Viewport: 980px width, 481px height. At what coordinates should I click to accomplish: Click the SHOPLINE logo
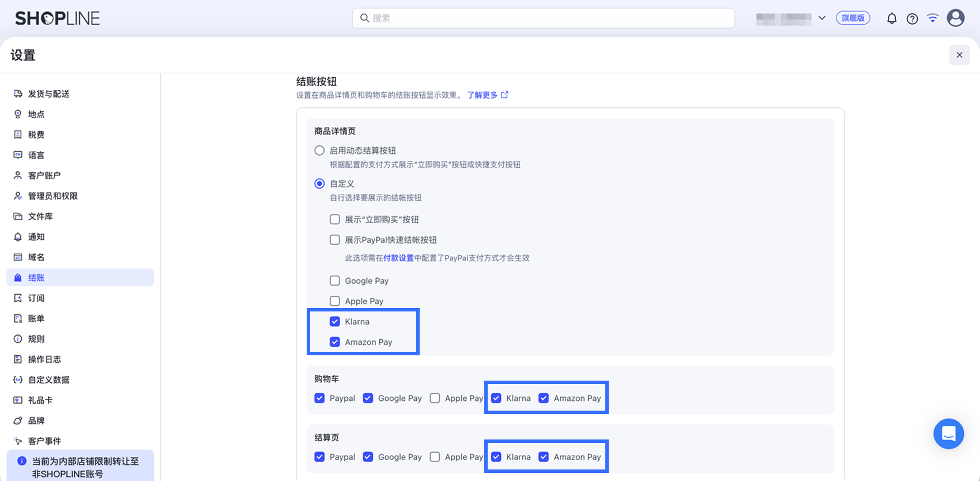[x=57, y=18]
